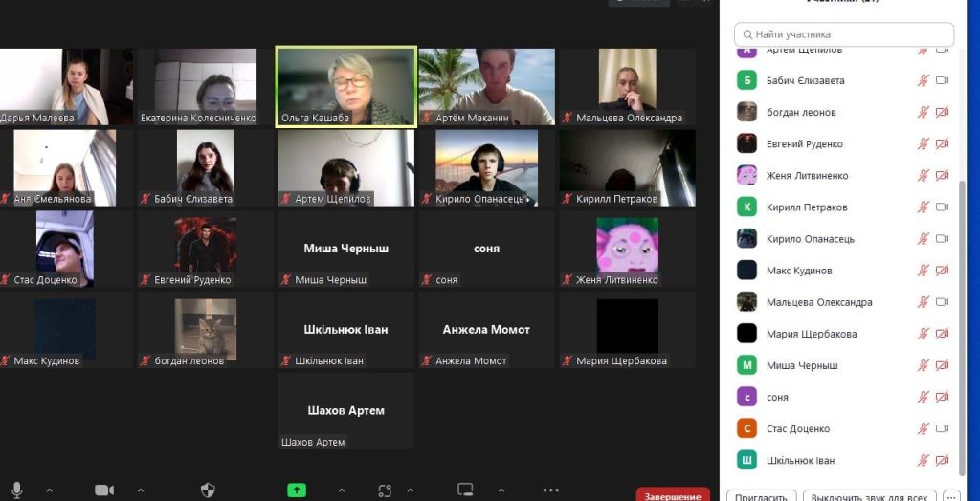Click the crossed camera icon for Миша Черныш in the list
The height and width of the screenshot is (501, 980).
[942, 365]
